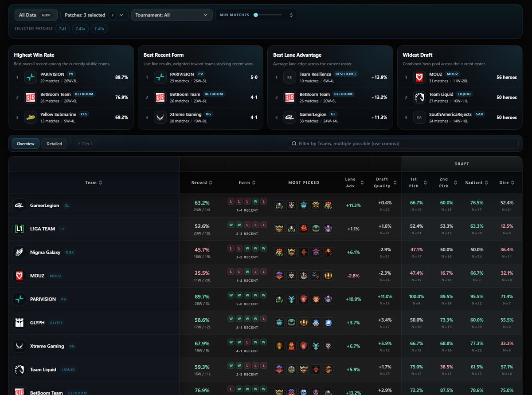The height and width of the screenshot is (395, 532).
Task: Sort table by the Form column
Action: pos(246,182)
